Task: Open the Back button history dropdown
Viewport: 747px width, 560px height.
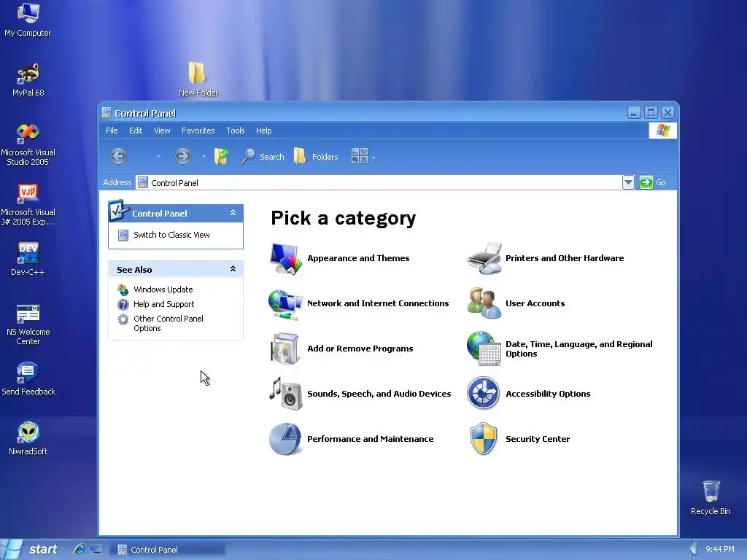Action: 158,156
